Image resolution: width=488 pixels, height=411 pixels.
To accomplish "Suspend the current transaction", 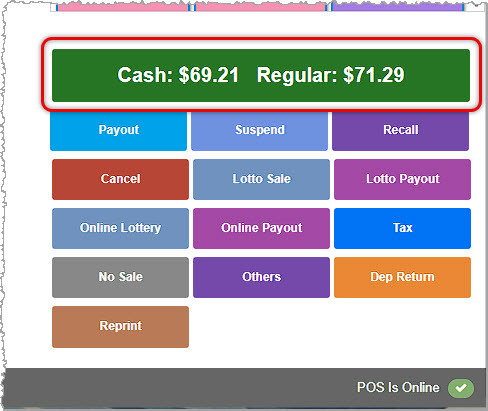I will (259, 131).
